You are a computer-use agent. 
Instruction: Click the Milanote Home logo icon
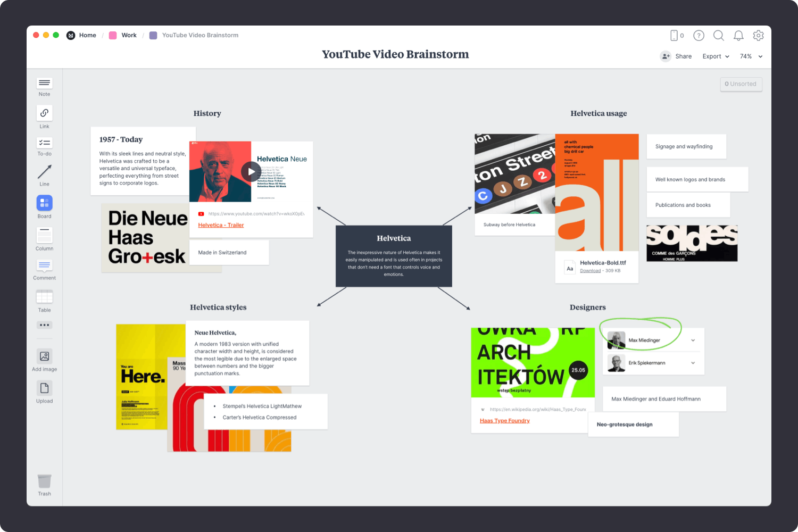point(71,36)
